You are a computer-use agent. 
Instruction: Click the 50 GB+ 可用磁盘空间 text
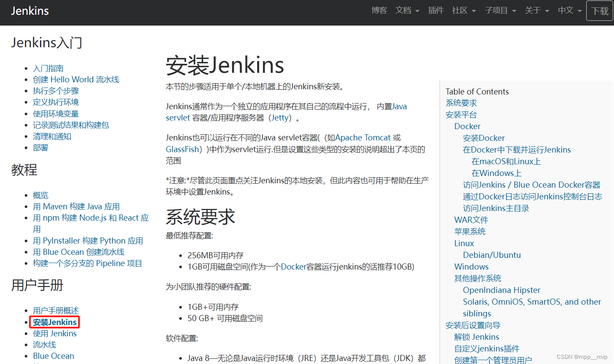coord(225,318)
